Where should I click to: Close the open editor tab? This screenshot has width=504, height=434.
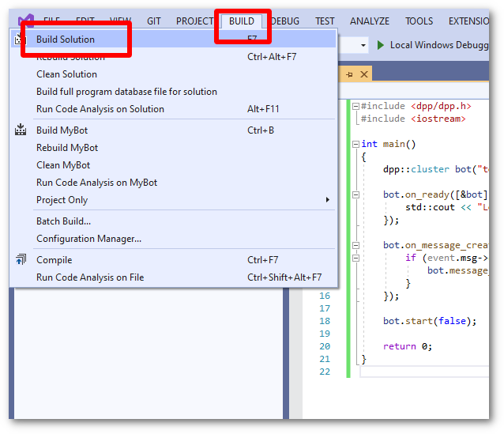click(x=364, y=74)
